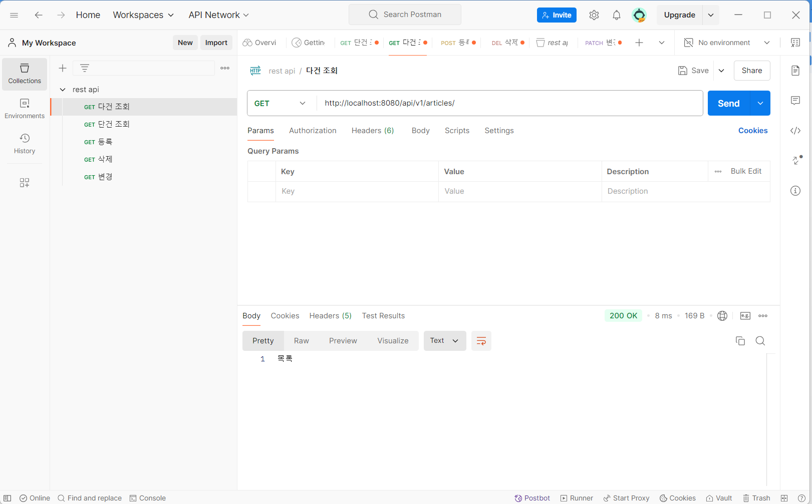Collapse the rest api collection
Screen dimensions: 812x504
click(63, 90)
